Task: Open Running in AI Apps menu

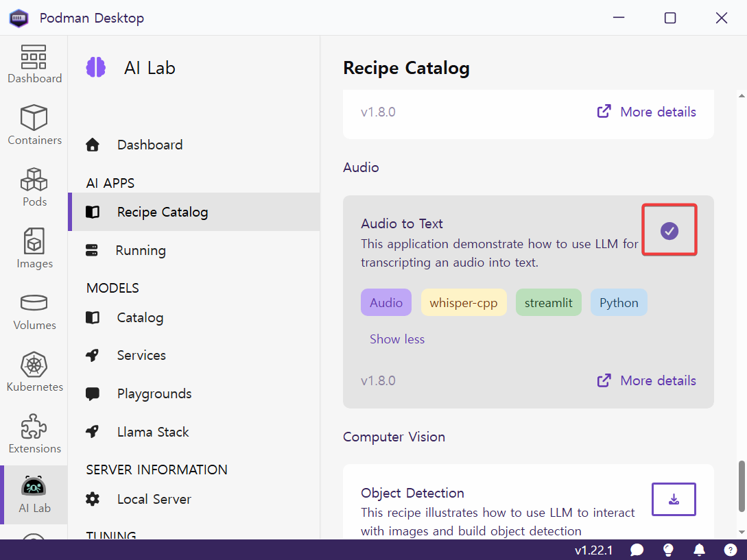Action: point(140,250)
